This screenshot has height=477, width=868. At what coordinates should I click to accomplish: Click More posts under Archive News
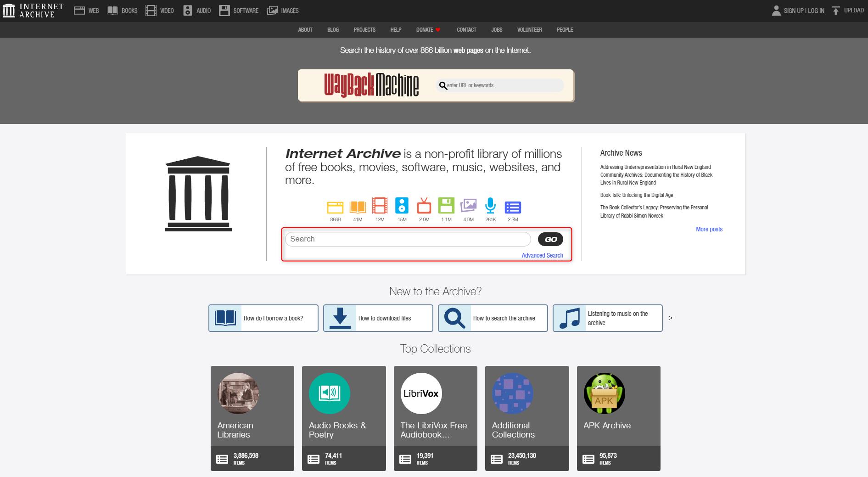tap(709, 229)
